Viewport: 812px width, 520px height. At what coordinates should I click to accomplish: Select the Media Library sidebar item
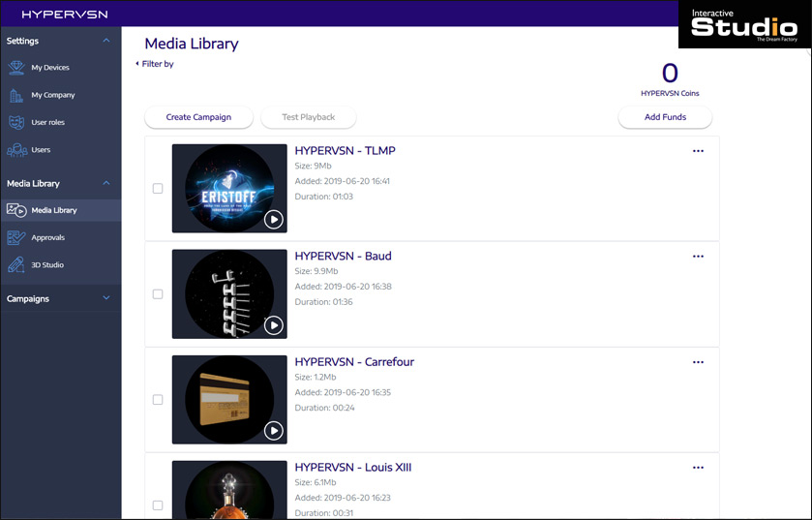[x=61, y=210]
